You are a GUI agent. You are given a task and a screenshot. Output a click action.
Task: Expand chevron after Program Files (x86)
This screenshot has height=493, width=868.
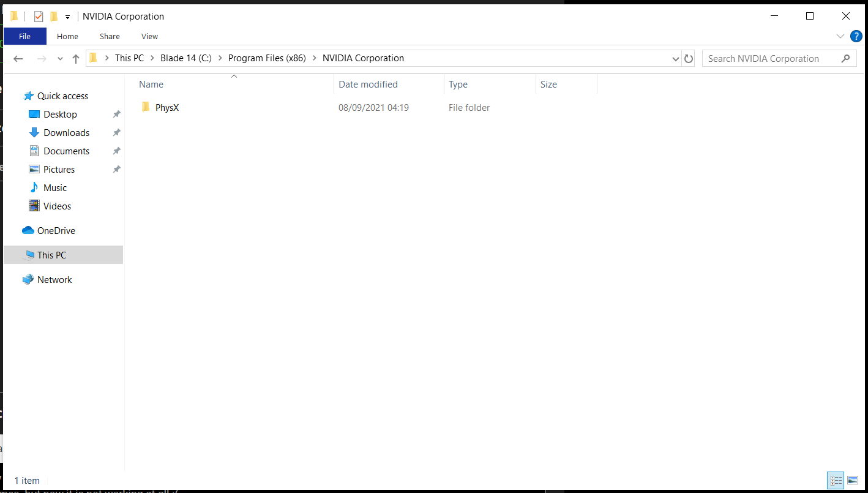point(314,58)
